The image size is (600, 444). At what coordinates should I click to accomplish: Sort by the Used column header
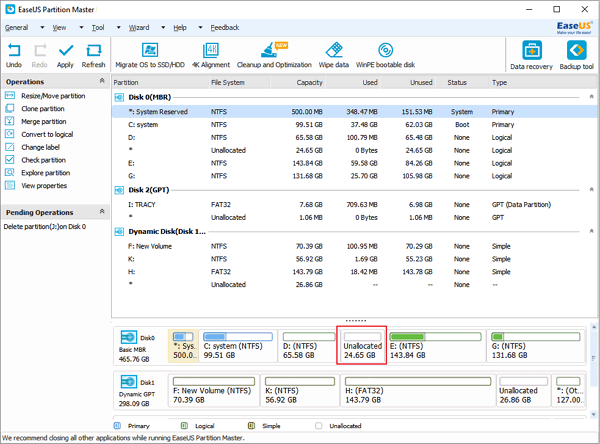[x=353, y=82]
